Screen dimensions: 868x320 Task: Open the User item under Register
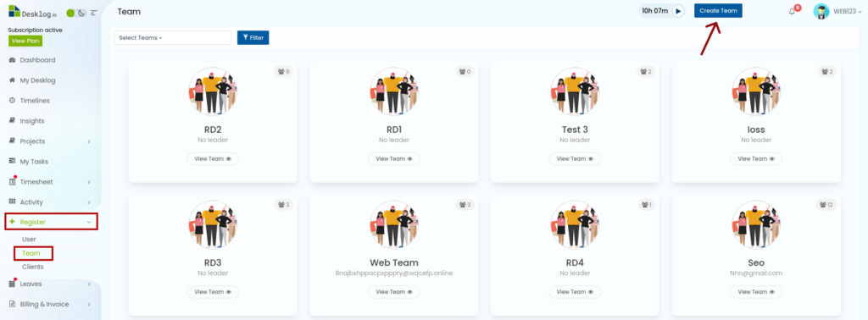(x=29, y=240)
